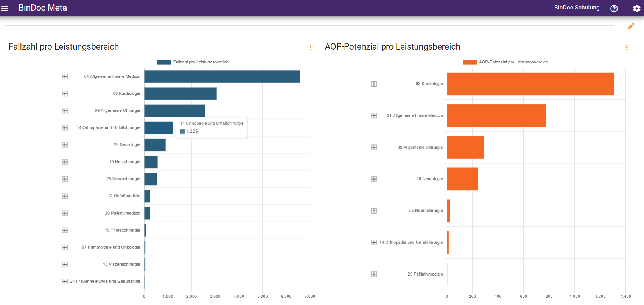Click the orange pencil edit icon
The height and width of the screenshot is (305, 644).
click(631, 26)
